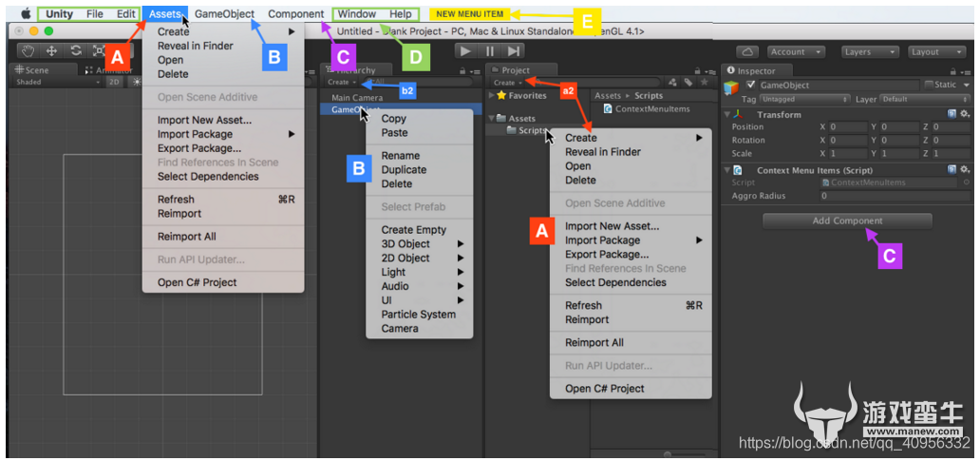Open the File menu
This screenshot has height=461, width=980.
95,13
